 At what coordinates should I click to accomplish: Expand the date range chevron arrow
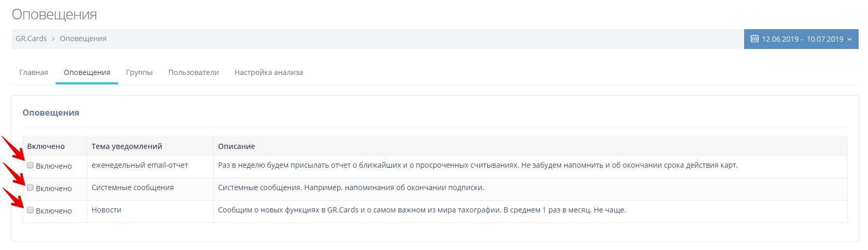tap(850, 39)
